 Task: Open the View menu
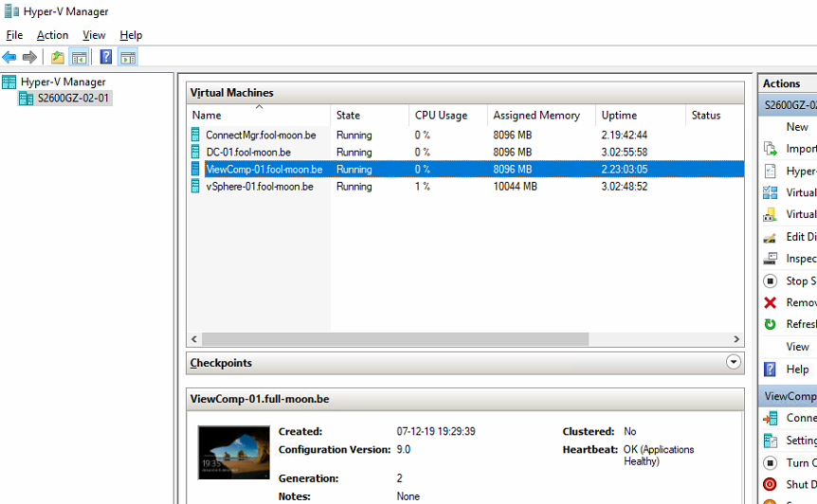pyautogui.click(x=94, y=35)
